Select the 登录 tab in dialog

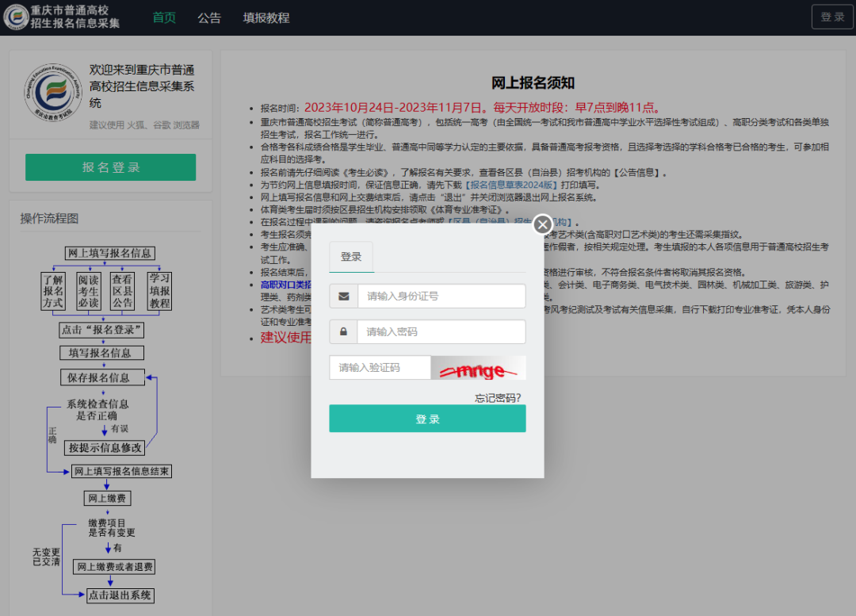click(x=351, y=257)
